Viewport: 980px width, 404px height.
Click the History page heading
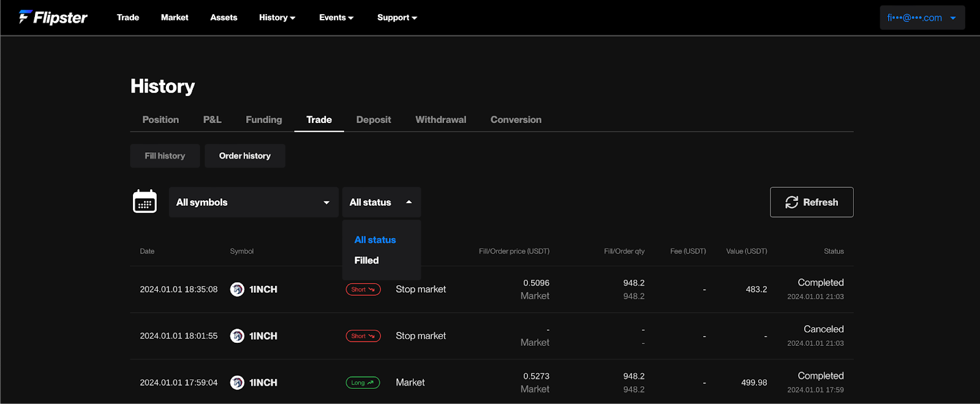pos(163,86)
